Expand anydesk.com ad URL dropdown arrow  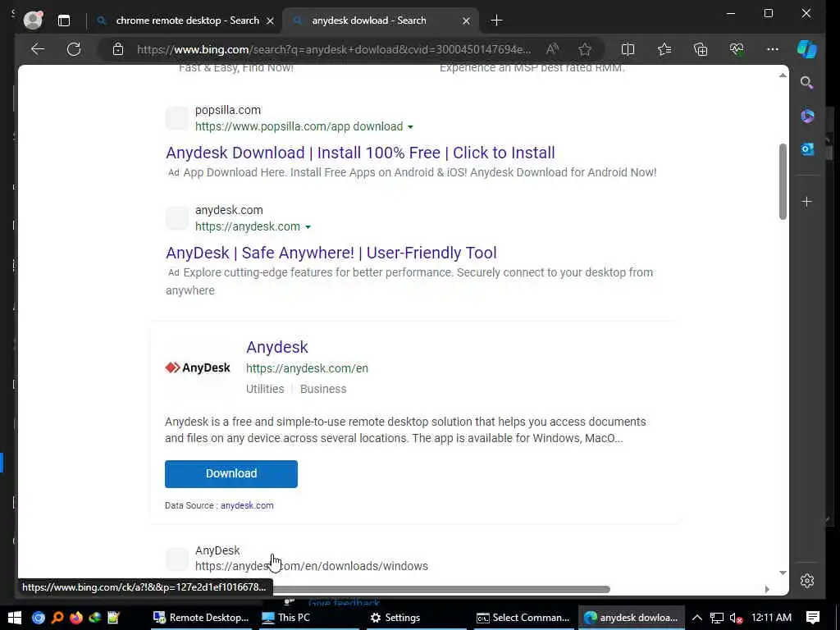[308, 227]
